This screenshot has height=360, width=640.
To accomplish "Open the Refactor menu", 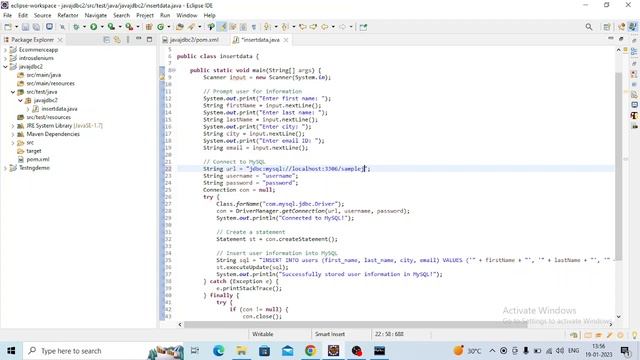I will (x=68, y=15).
